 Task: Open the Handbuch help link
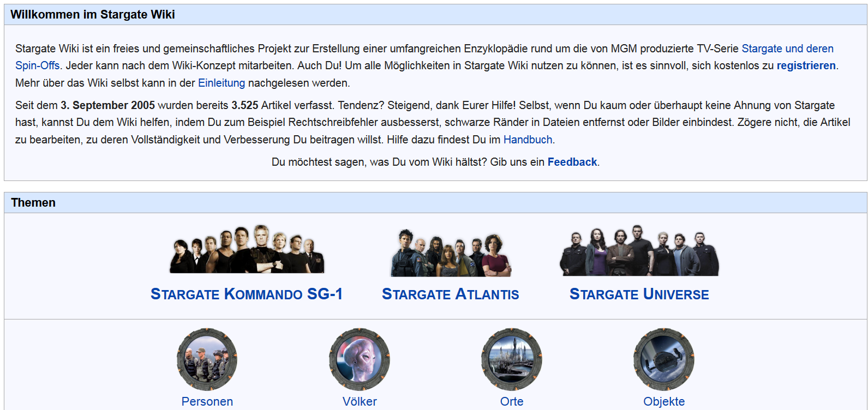[x=528, y=140]
